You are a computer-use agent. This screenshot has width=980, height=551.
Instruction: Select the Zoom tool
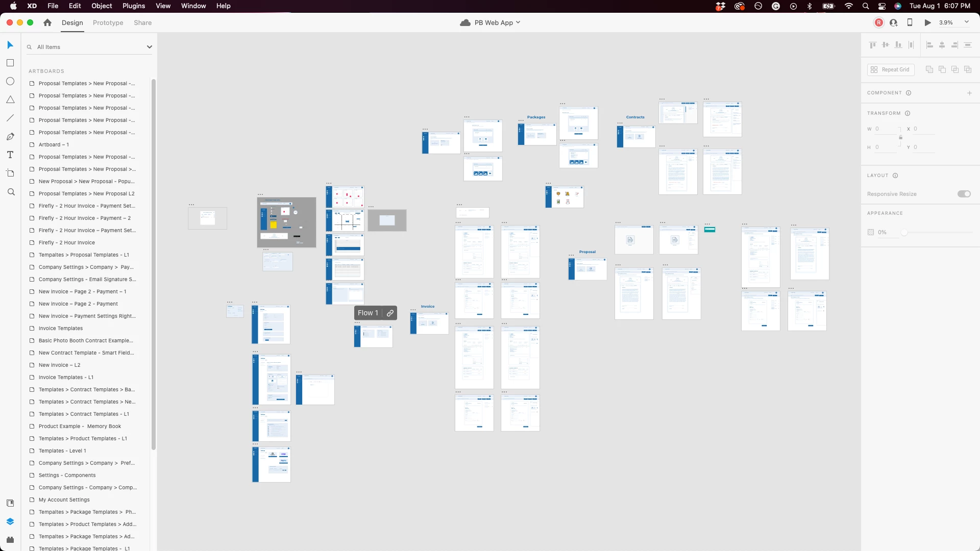[11, 192]
